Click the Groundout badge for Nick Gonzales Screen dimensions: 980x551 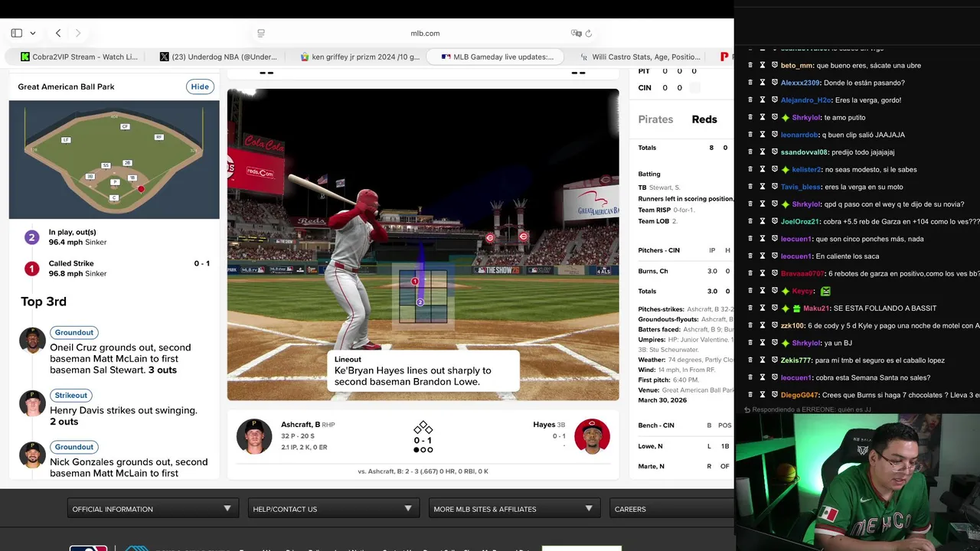(73, 447)
